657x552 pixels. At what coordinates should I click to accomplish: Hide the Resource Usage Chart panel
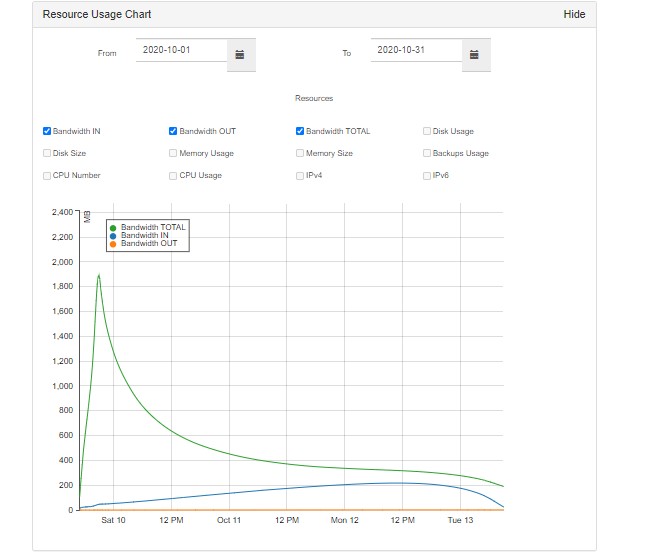click(x=574, y=15)
